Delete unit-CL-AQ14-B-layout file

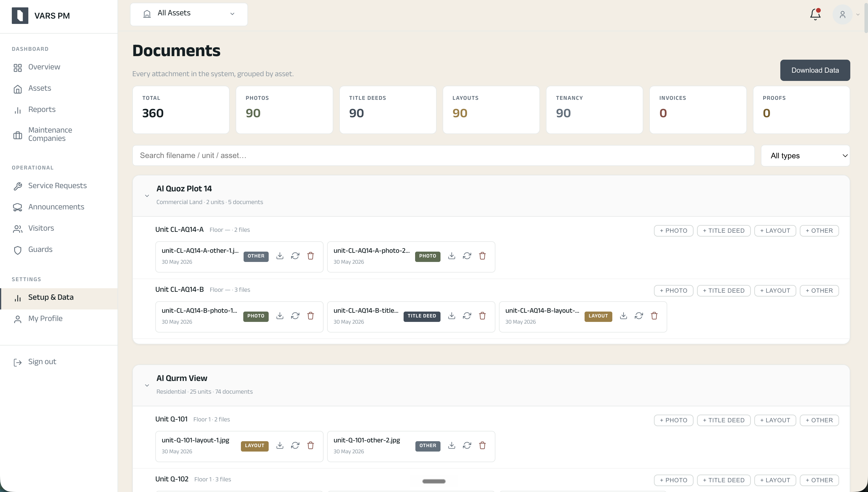point(654,316)
